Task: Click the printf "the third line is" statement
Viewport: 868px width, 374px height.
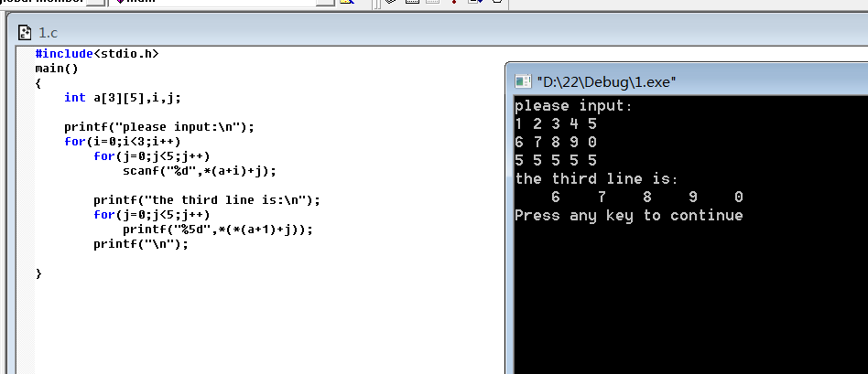Action: 207,199
